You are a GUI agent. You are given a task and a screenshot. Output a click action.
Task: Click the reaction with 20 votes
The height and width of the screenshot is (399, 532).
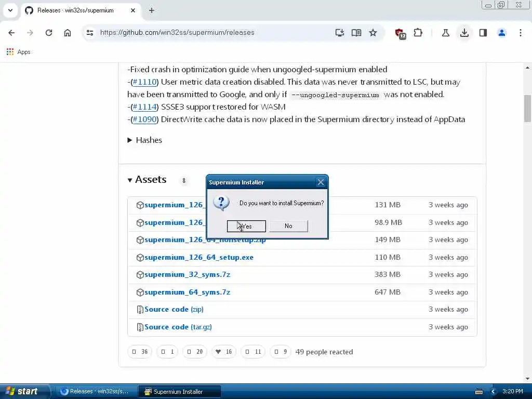(195, 352)
